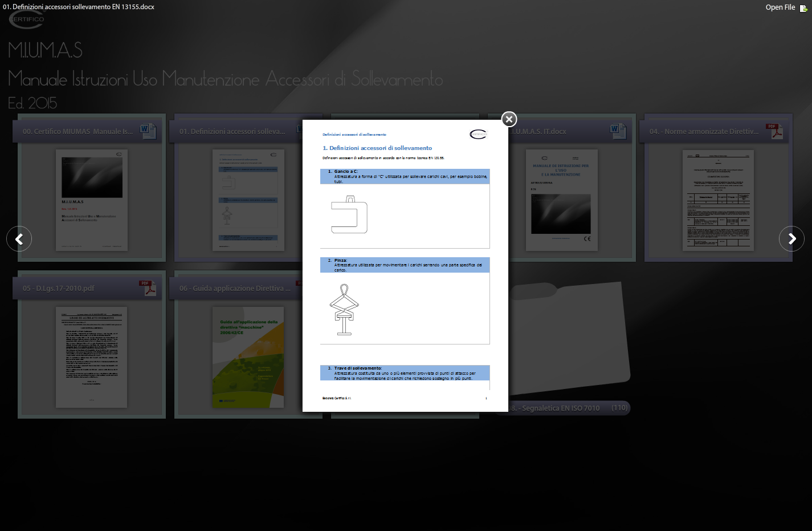812x531 pixels.
Task: Open the Guida applicazione macchine green cover thumbnail
Action: point(248,357)
